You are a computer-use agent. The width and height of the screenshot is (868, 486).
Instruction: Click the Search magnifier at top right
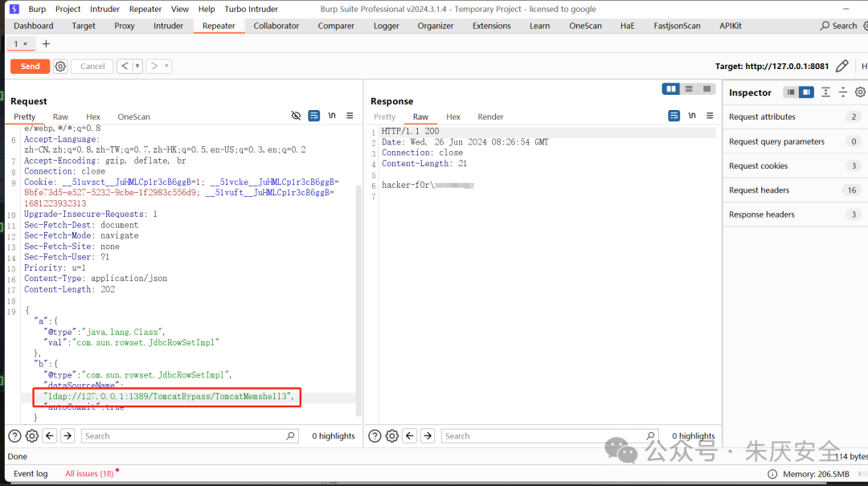(825, 26)
